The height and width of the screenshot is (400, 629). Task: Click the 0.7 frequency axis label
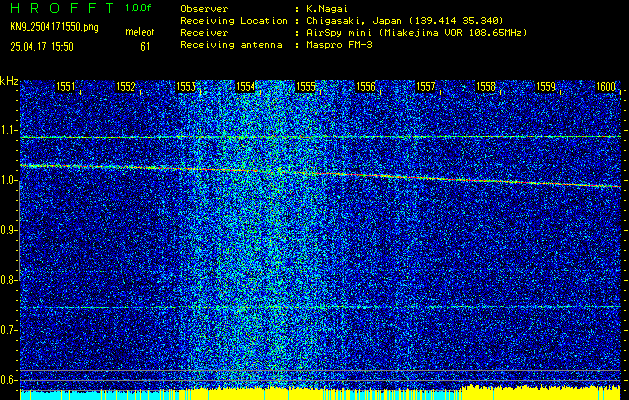8,330
